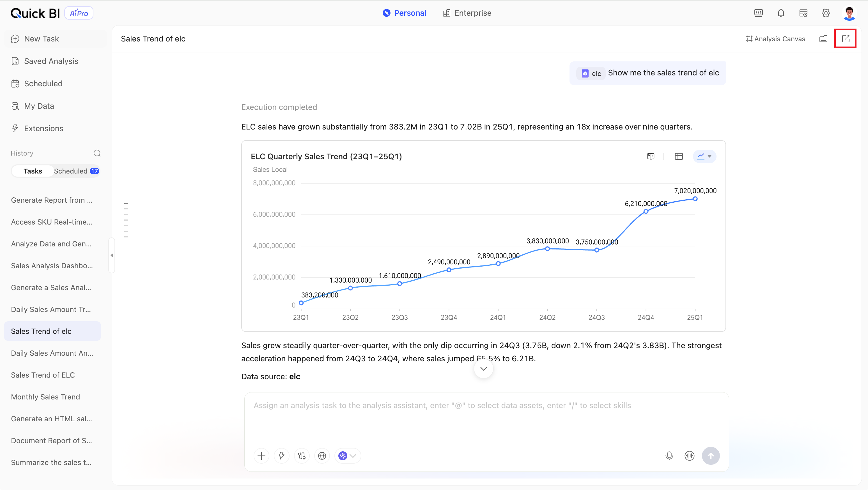Viewport: 868px width, 490px height.
Task: Open My Data
Action: (55, 106)
